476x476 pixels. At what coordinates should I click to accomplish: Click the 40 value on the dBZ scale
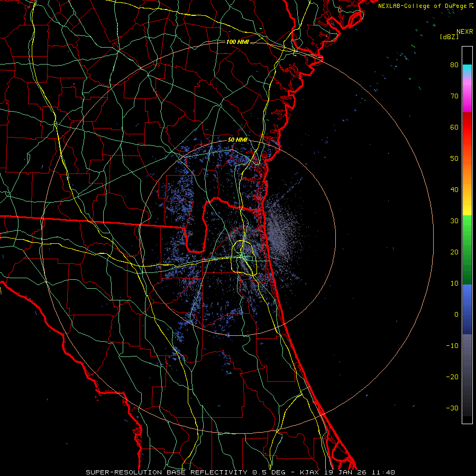pyautogui.click(x=454, y=190)
